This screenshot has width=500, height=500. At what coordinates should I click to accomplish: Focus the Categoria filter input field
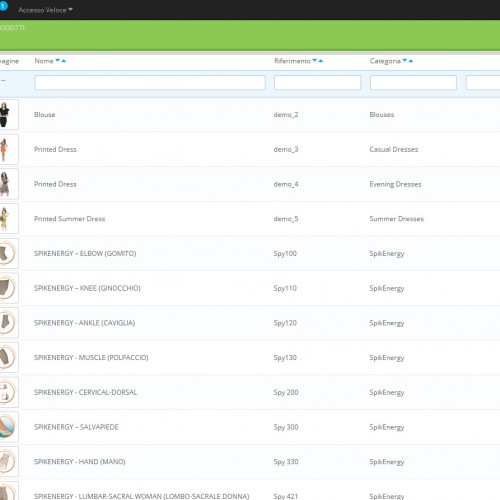click(x=413, y=83)
